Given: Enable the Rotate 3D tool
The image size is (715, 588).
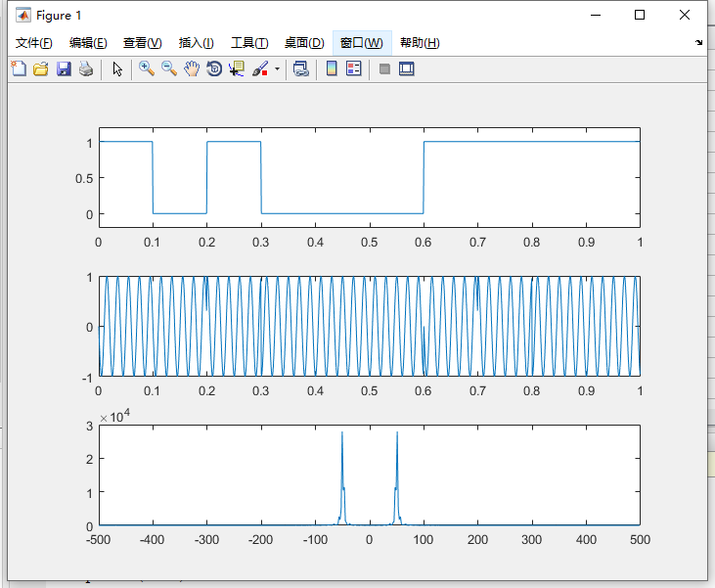Looking at the screenshot, I should (214, 68).
